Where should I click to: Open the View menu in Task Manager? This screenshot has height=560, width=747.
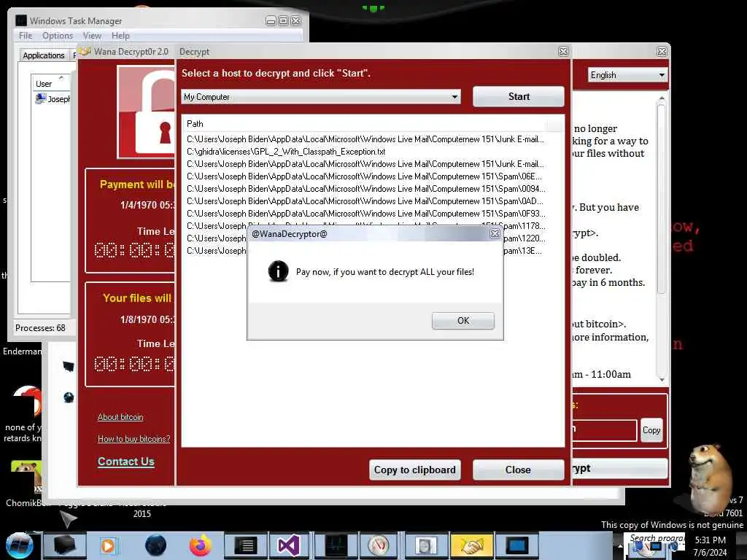tap(92, 36)
